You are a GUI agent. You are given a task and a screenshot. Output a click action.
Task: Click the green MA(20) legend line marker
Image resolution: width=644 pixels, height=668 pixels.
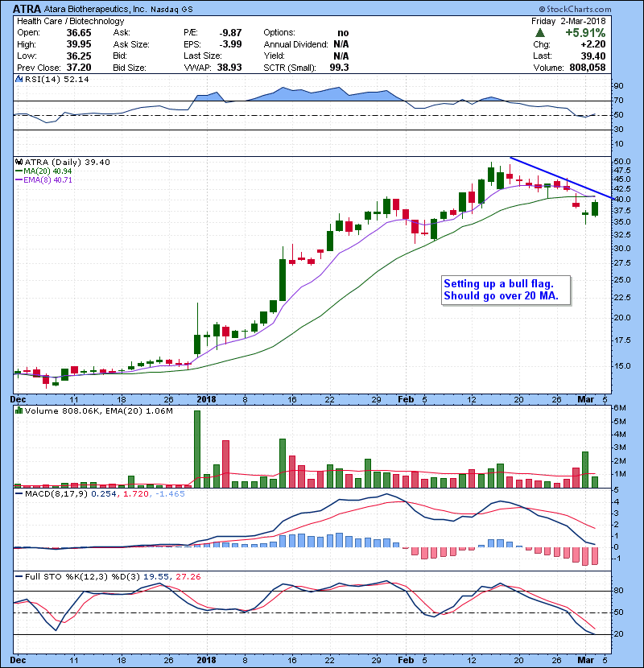coord(19,171)
